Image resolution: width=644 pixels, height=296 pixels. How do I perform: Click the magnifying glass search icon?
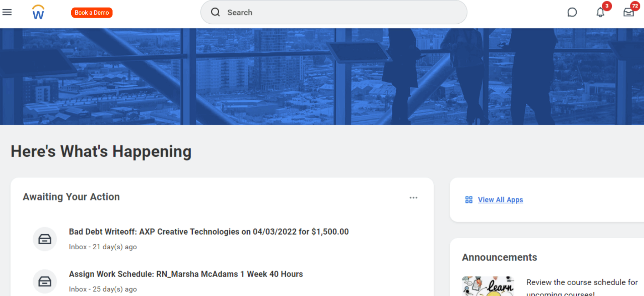[x=215, y=12]
